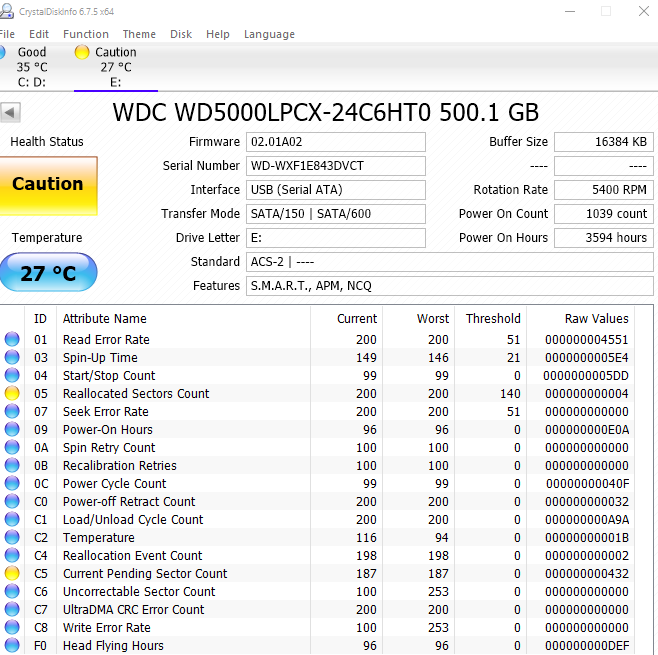Click blue status icon for UltraDMA CRC Error Count
The image size is (658, 655).
pos(12,609)
